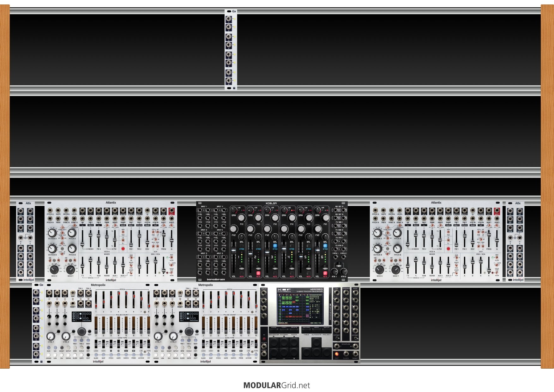The height and width of the screenshot is (392, 554).
Task: Click the OLED display on the left Metropolix
Action: [x=81, y=317]
